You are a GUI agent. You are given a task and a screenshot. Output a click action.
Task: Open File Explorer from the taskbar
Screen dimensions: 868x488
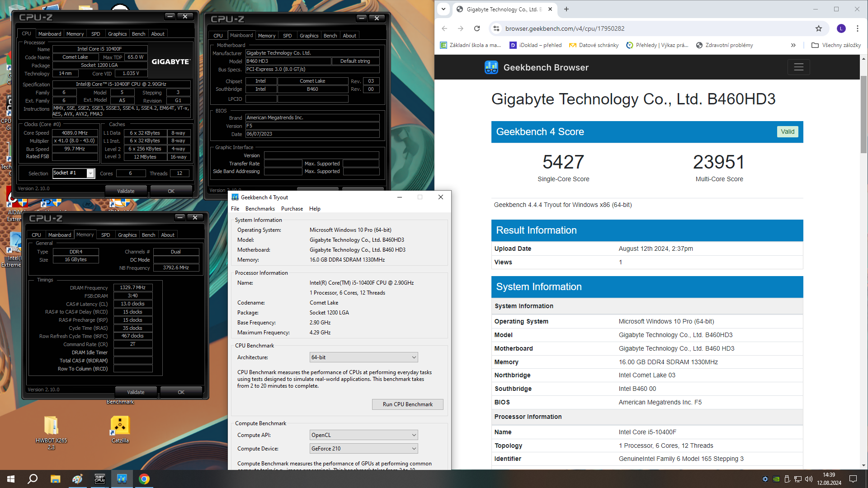(x=55, y=479)
